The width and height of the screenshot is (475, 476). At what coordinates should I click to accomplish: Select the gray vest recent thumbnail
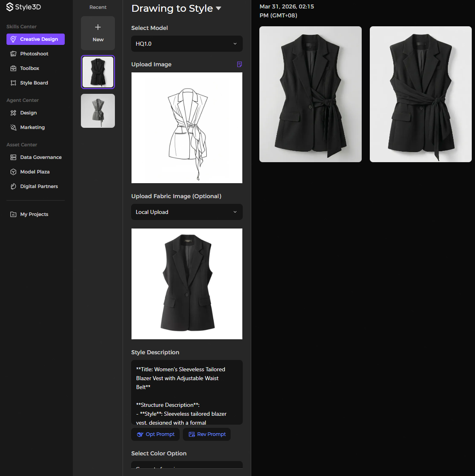point(98,111)
